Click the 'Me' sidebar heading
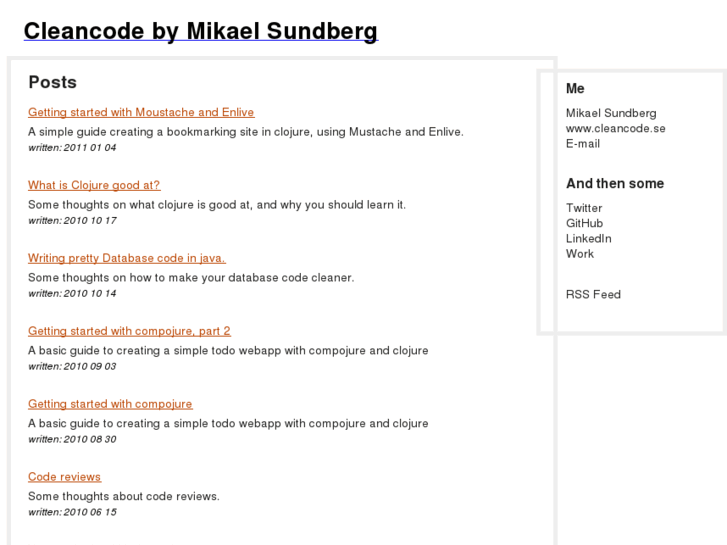Image resolution: width=727 pixels, height=545 pixels. pos(575,88)
